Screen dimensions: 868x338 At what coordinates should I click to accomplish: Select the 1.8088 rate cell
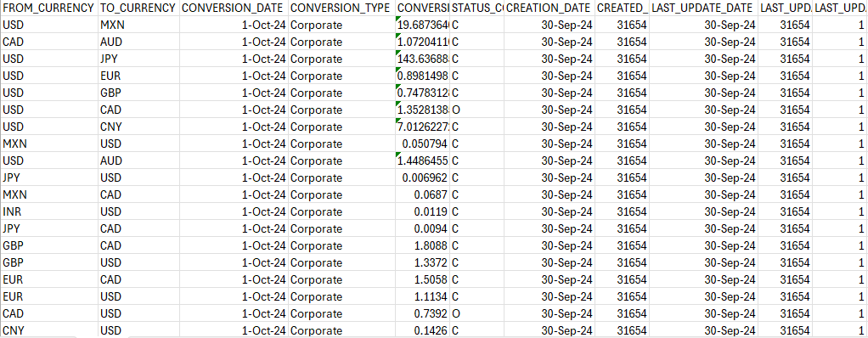coord(423,245)
